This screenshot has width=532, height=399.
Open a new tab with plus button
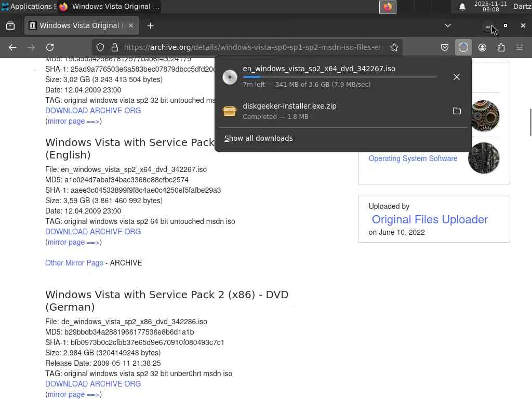coord(151,25)
